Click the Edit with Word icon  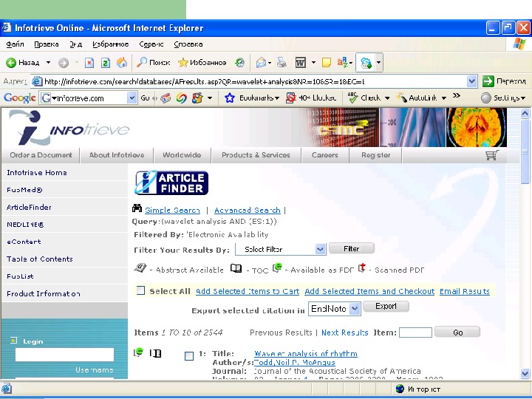[301, 62]
